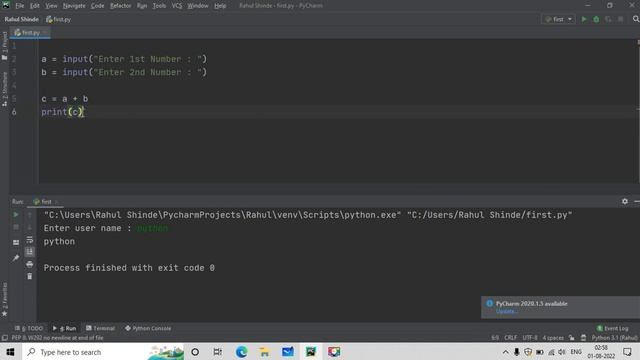640x360 pixels.
Task: Click PyCharm icon on taskbar
Action: (x=311, y=352)
